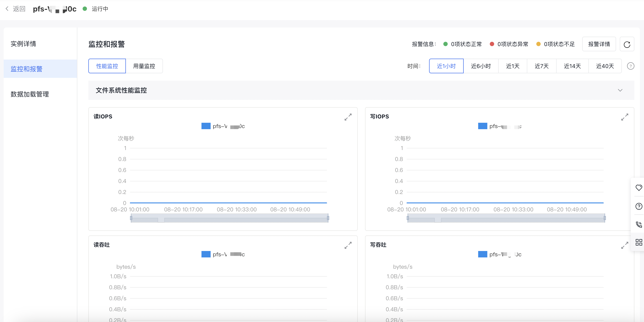
Task: Click the 报警详情 button
Action: (x=599, y=44)
